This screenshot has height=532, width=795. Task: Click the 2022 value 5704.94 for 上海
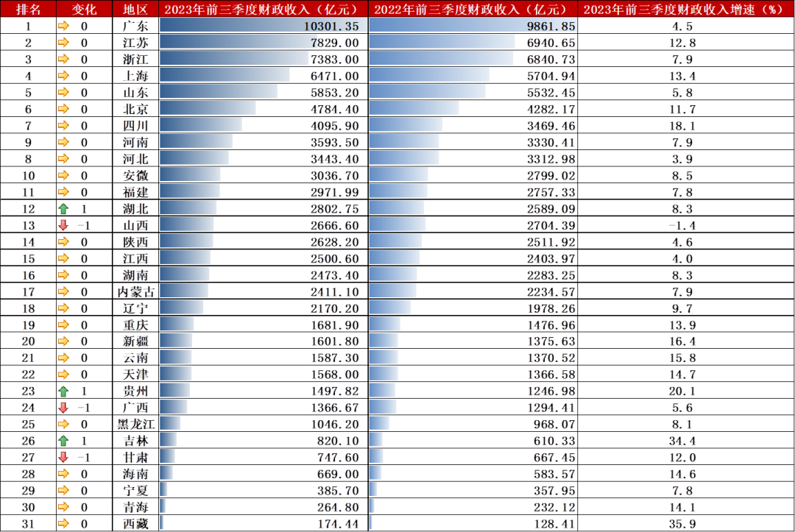(551, 76)
